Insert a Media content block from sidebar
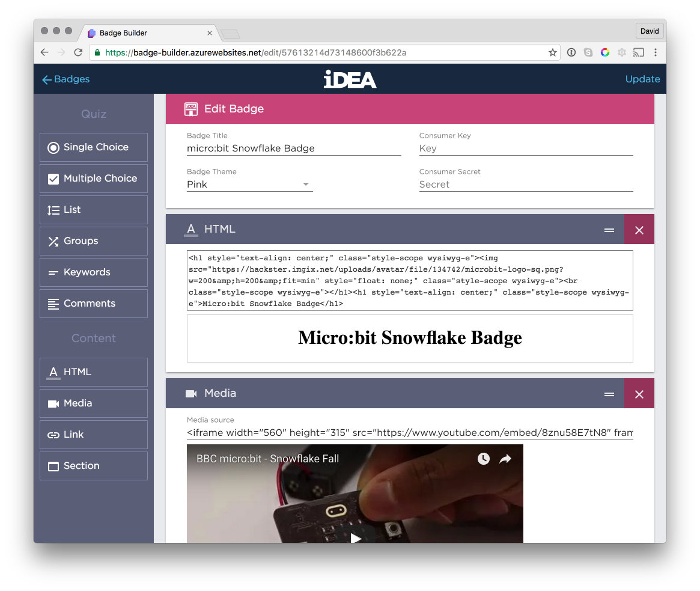 click(x=93, y=403)
